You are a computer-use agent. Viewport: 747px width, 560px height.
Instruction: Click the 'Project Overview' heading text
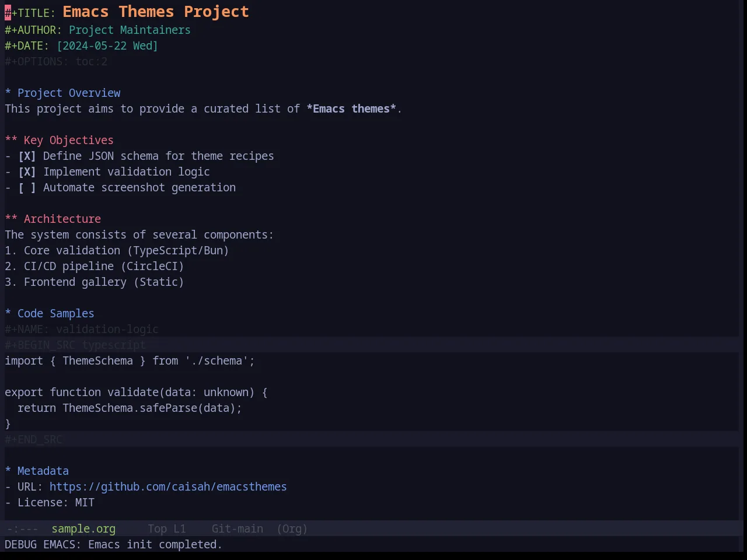[69, 93]
